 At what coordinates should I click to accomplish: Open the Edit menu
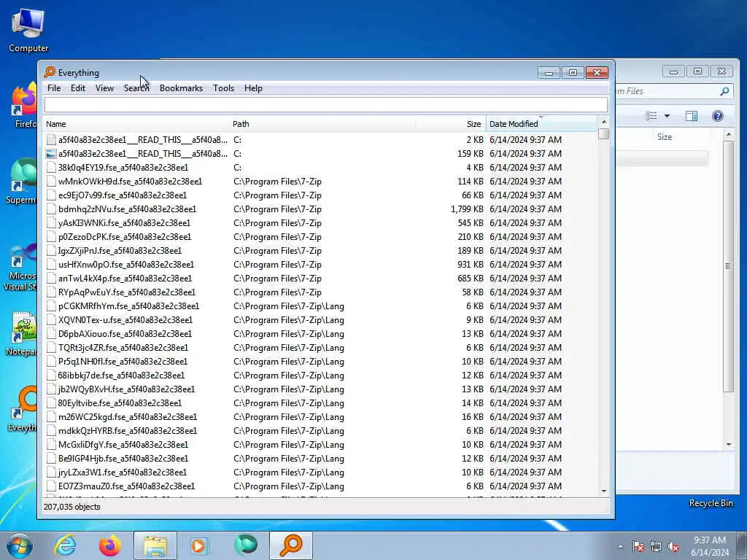(77, 88)
